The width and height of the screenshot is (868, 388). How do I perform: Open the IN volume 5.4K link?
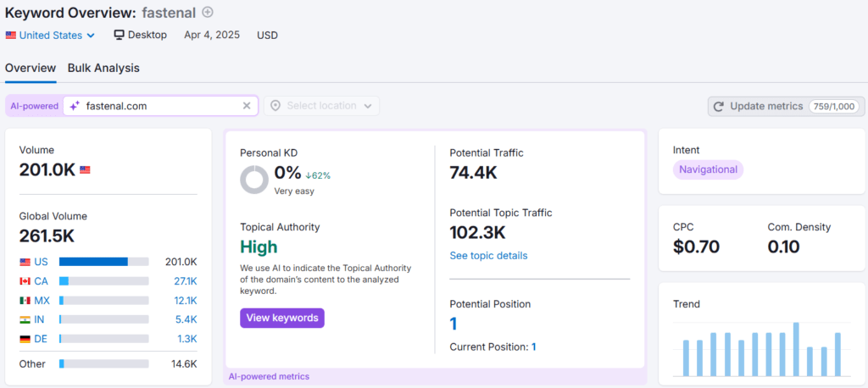tap(186, 319)
